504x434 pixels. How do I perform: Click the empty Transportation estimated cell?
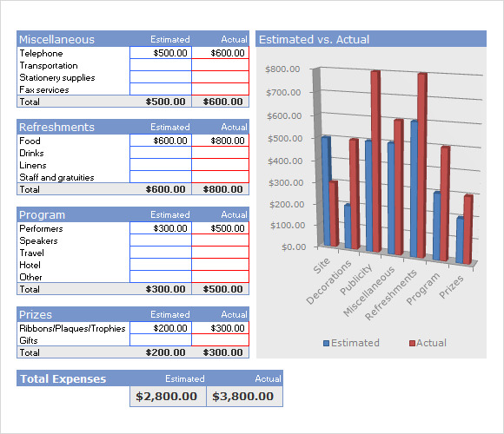pos(161,65)
